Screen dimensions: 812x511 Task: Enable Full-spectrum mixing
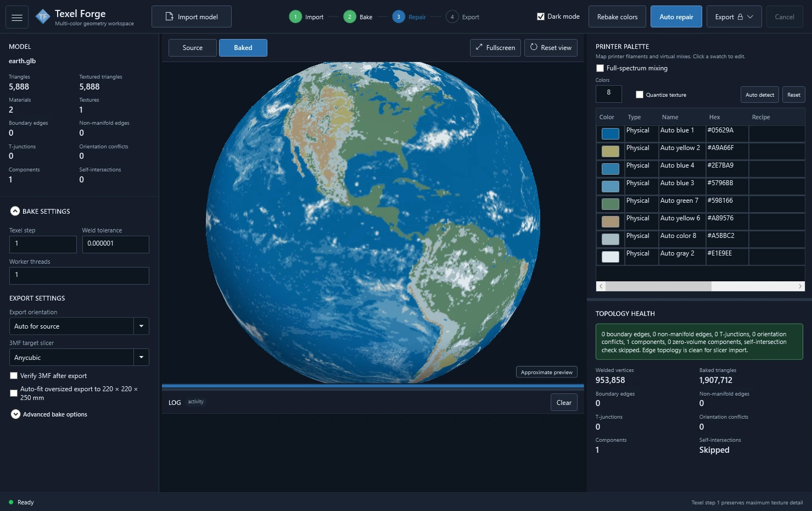coord(600,68)
